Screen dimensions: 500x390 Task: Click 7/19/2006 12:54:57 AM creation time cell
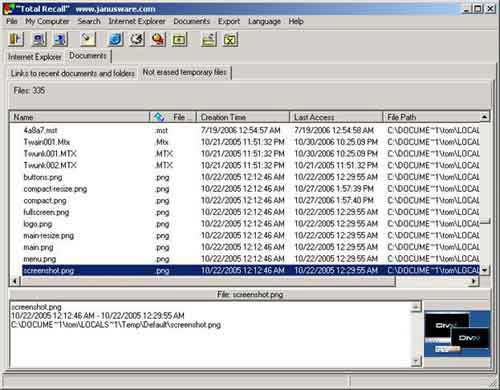(x=240, y=130)
